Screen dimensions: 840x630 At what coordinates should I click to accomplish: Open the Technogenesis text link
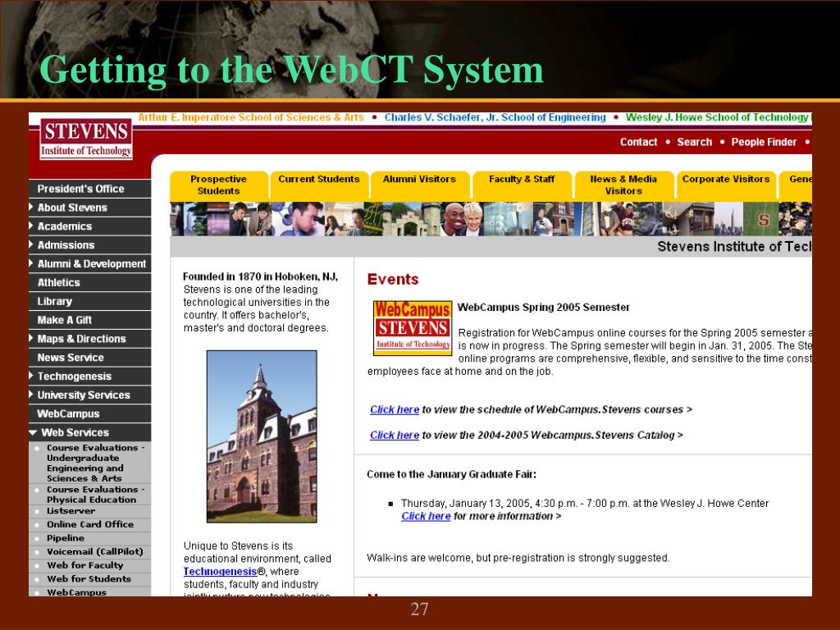coord(220,571)
